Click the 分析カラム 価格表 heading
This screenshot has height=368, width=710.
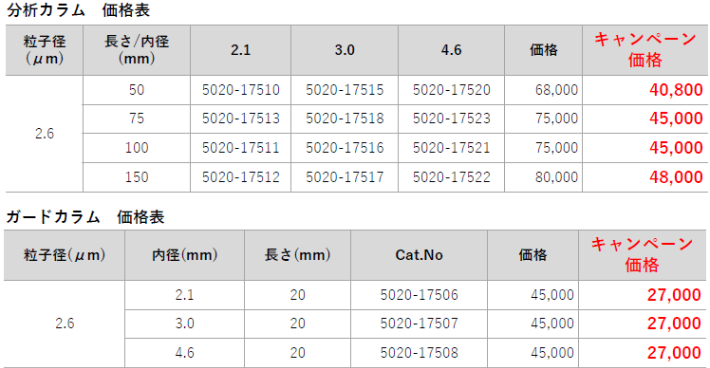tap(78, 10)
